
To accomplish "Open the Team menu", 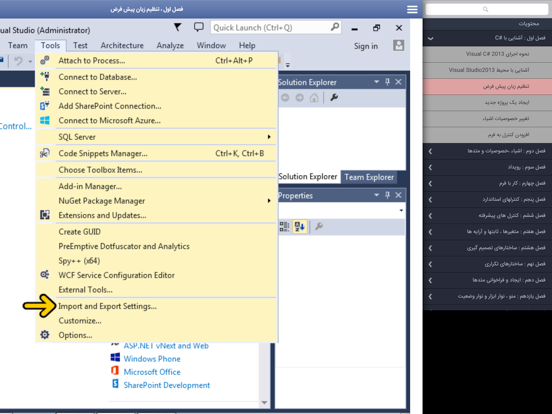I will tap(18, 45).
